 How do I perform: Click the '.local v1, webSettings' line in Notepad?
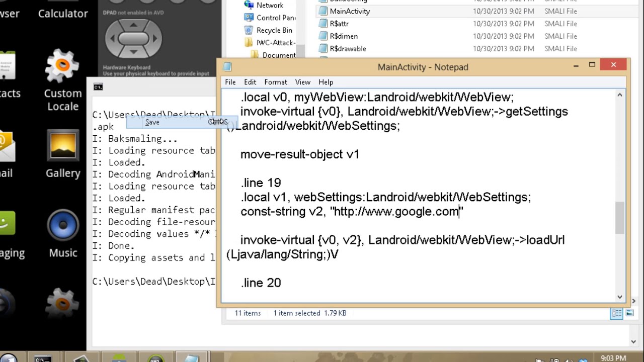click(385, 197)
